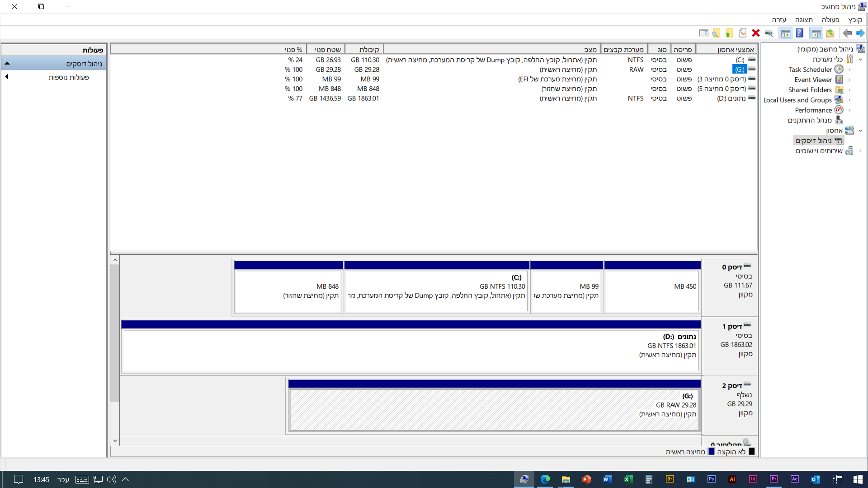This screenshot has width=868, height=488.
Task: Open Performance in the console tree
Action: [x=813, y=110]
